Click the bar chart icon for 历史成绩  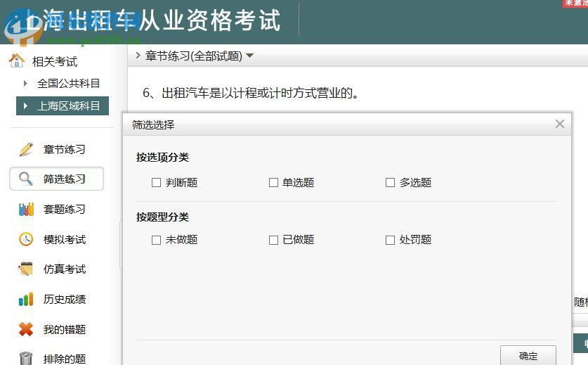26,300
